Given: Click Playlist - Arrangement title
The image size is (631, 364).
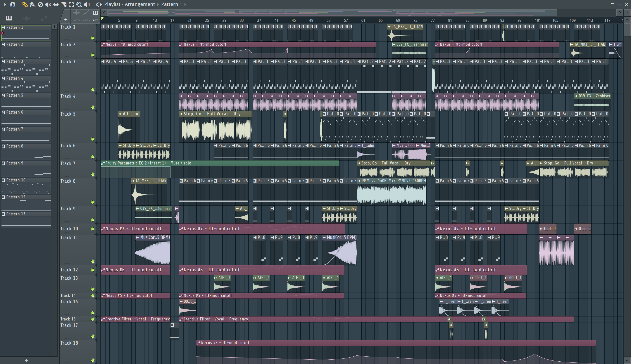Looking at the screenshot, I should [130, 4].
